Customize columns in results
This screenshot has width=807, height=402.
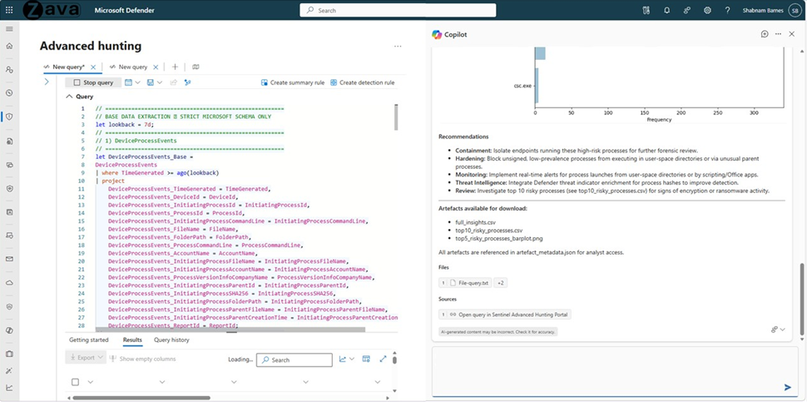pos(366,359)
